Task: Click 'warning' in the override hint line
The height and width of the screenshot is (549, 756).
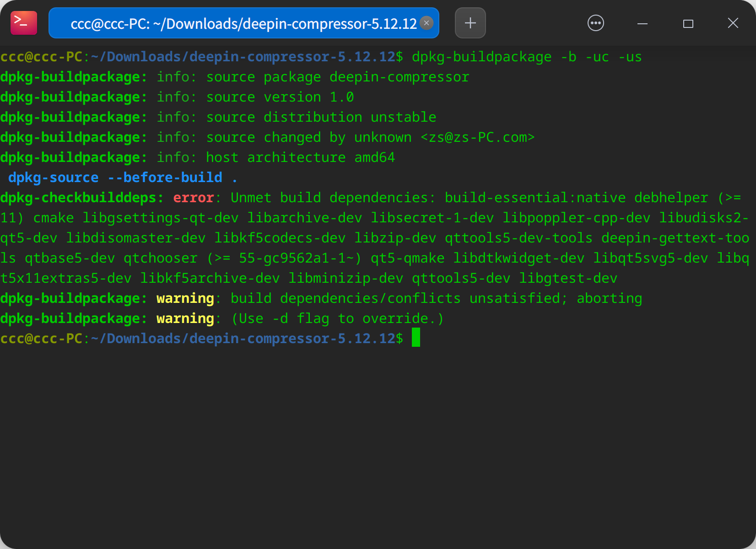Action: [x=185, y=318]
